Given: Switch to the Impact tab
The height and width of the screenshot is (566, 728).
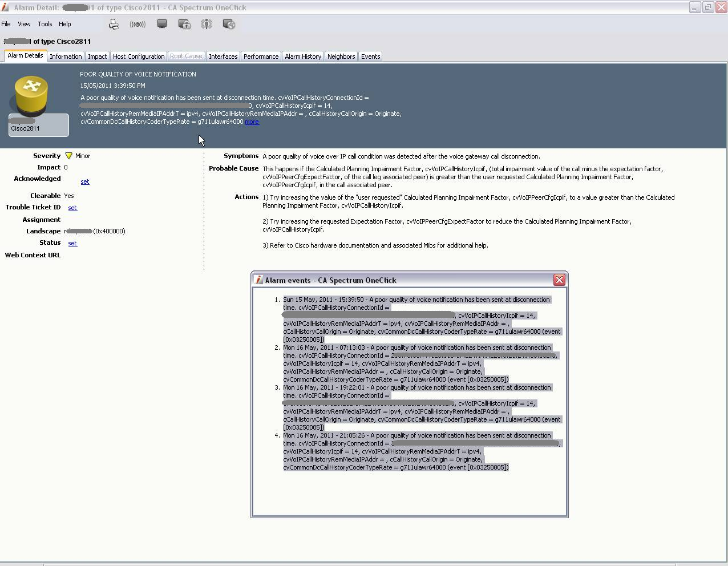Looking at the screenshot, I should [x=97, y=56].
